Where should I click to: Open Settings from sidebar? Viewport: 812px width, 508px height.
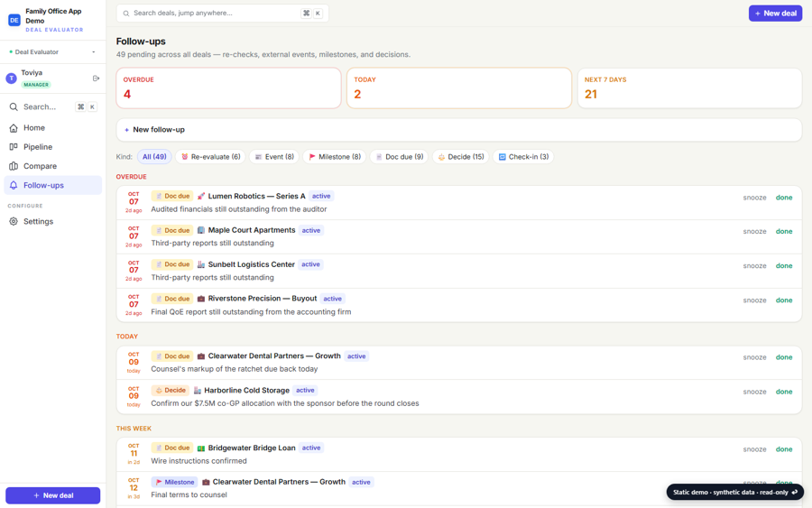tap(52, 222)
